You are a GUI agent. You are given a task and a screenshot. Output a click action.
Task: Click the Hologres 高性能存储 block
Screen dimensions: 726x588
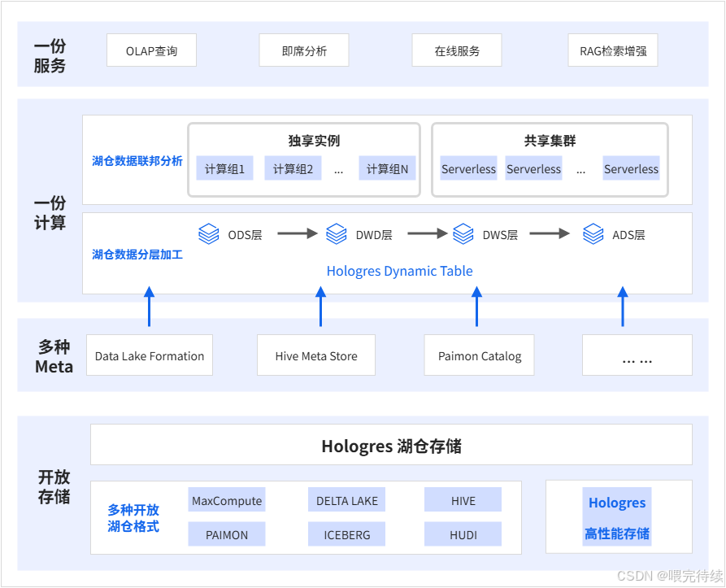coord(617,516)
